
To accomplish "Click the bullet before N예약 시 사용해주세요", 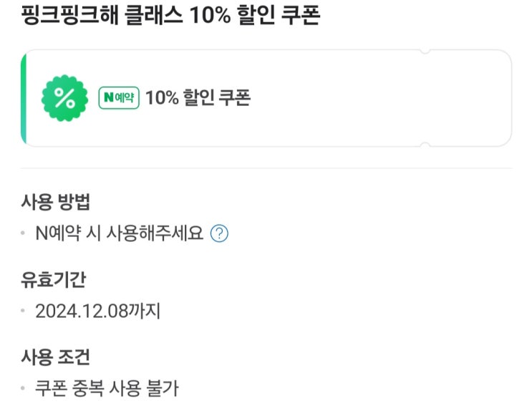I will [24, 234].
